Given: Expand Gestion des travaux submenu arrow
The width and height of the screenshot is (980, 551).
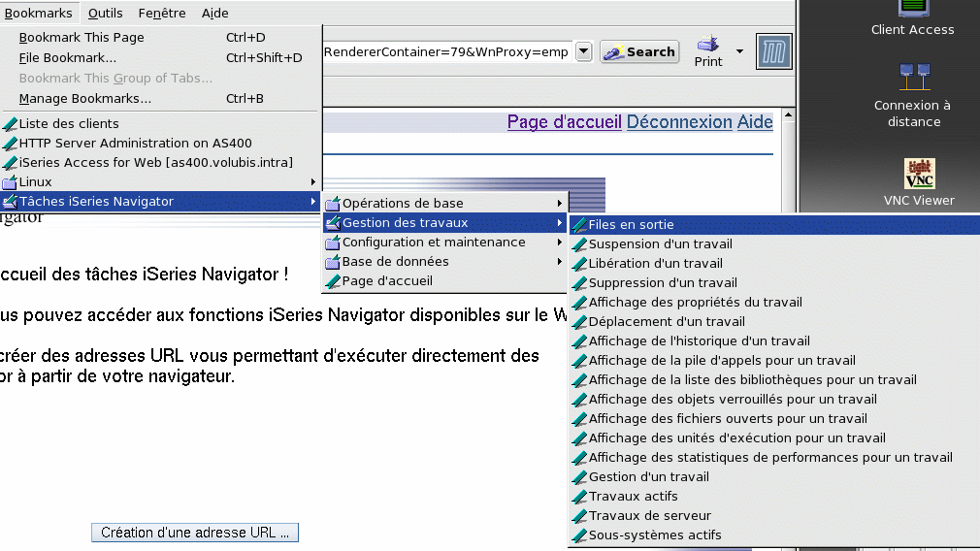Looking at the screenshot, I should point(559,222).
